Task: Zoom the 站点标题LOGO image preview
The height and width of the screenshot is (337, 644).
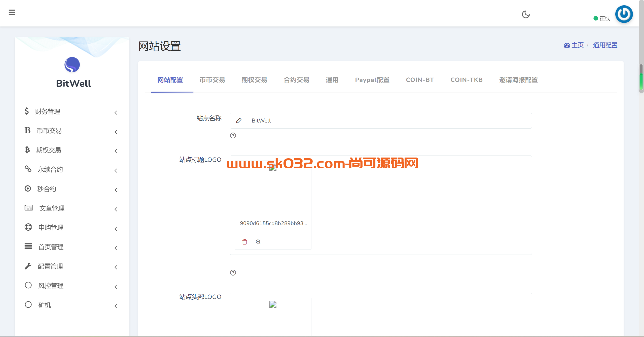Action: point(258,242)
